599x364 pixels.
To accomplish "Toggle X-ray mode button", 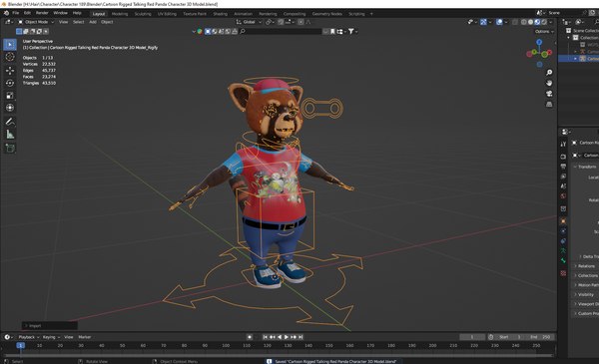I will pos(515,22).
